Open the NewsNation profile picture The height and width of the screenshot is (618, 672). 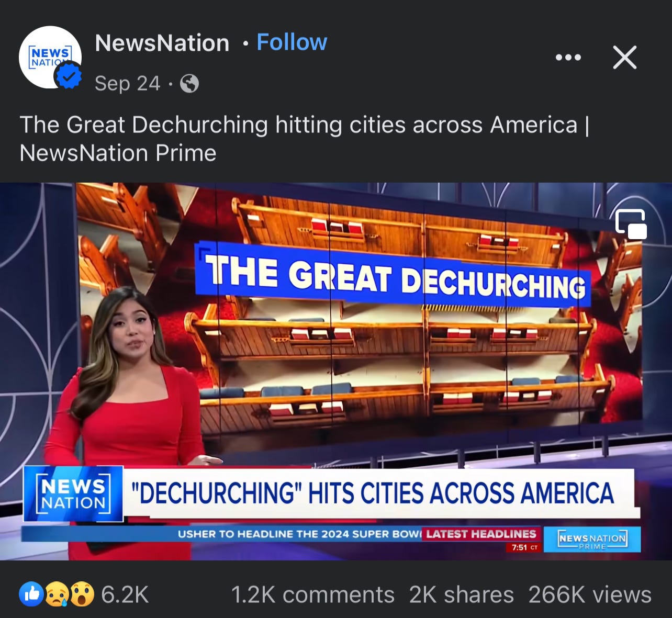(50, 57)
